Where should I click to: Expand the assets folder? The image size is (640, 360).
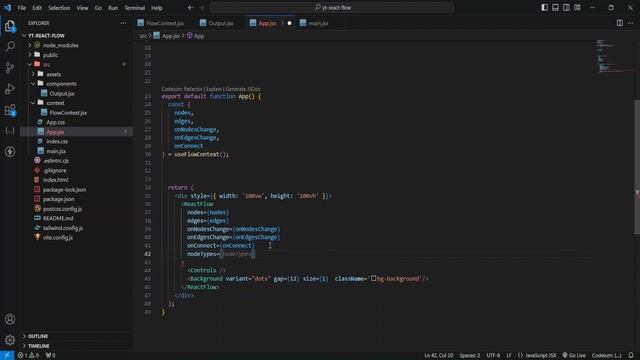tap(33, 74)
